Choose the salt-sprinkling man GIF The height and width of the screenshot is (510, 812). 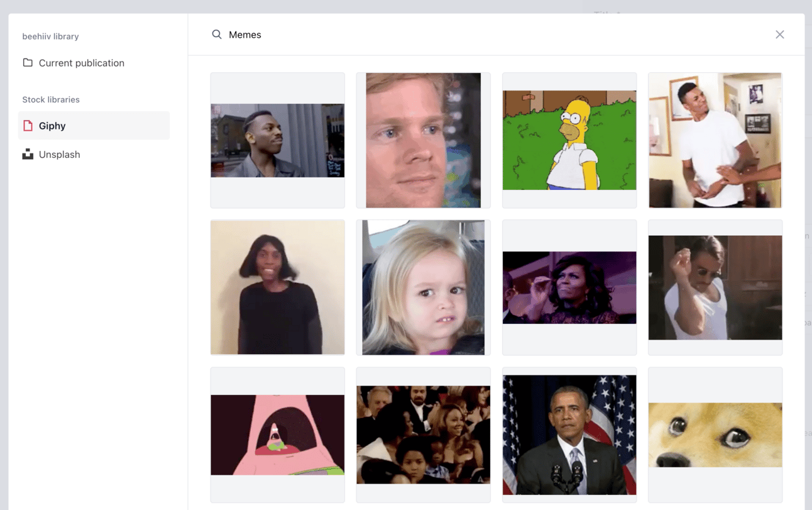(715, 287)
